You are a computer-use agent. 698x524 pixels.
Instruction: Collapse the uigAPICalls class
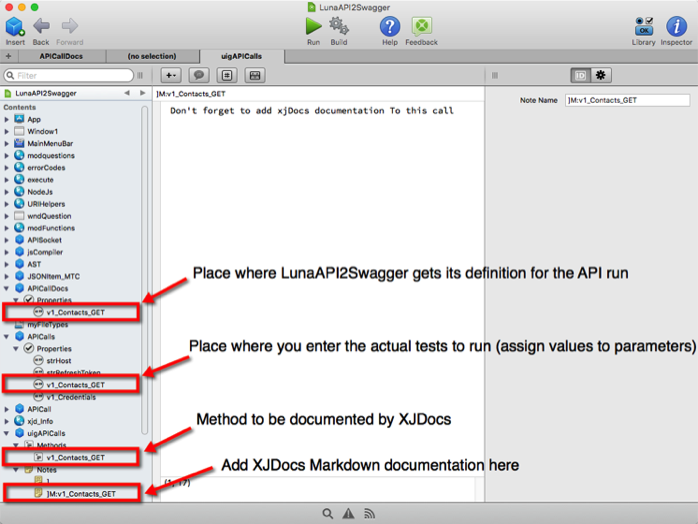7,433
